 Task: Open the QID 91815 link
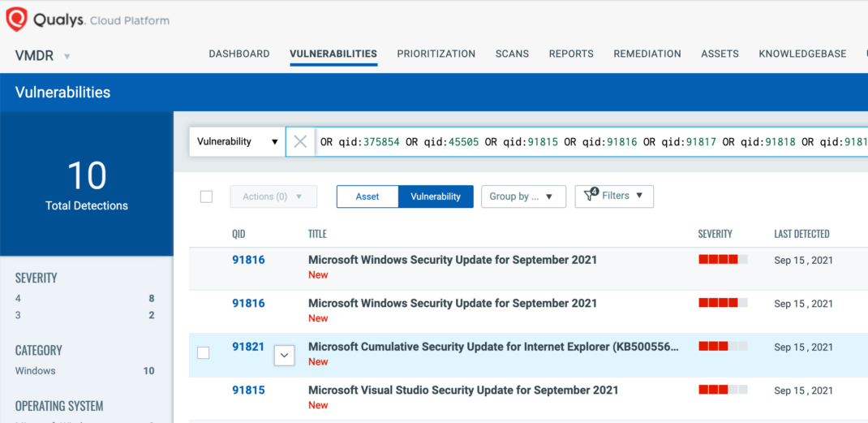pos(248,391)
